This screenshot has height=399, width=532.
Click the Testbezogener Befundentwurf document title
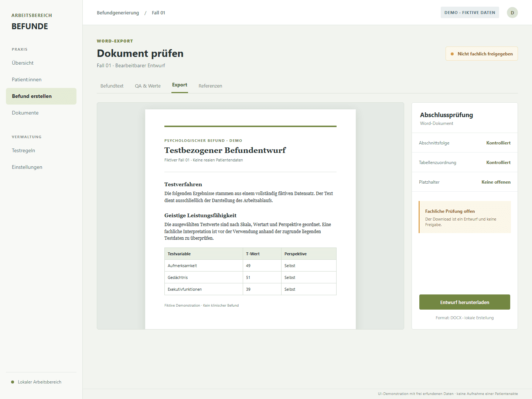pyautogui.click(x=225, y=150)
